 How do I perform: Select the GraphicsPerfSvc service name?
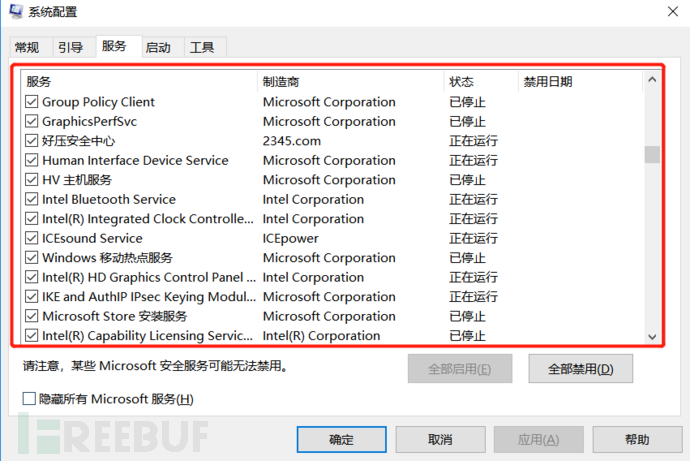tap(89, 121)
